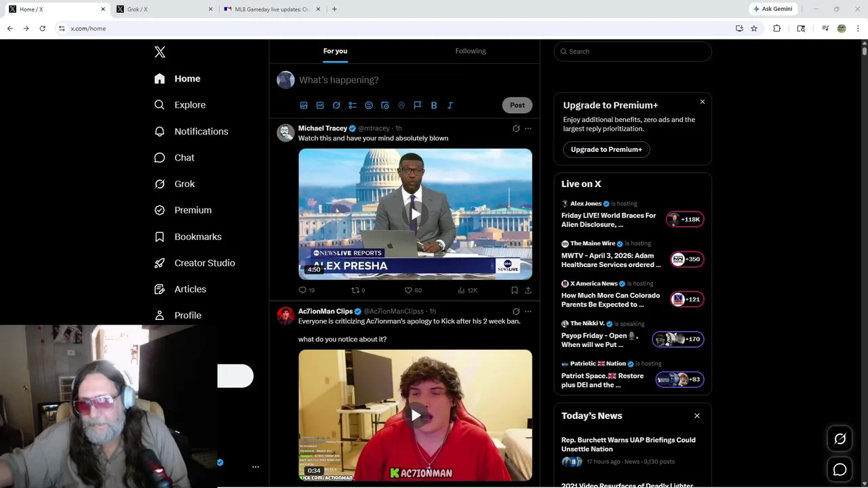
Task: Open a new browser tab
Action: 334,9
